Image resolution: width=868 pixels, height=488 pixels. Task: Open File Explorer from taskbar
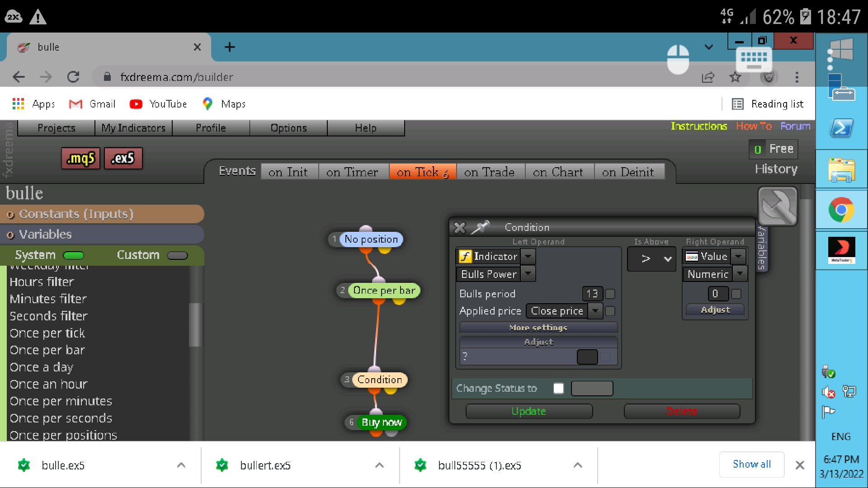click(x=841, y=170)
